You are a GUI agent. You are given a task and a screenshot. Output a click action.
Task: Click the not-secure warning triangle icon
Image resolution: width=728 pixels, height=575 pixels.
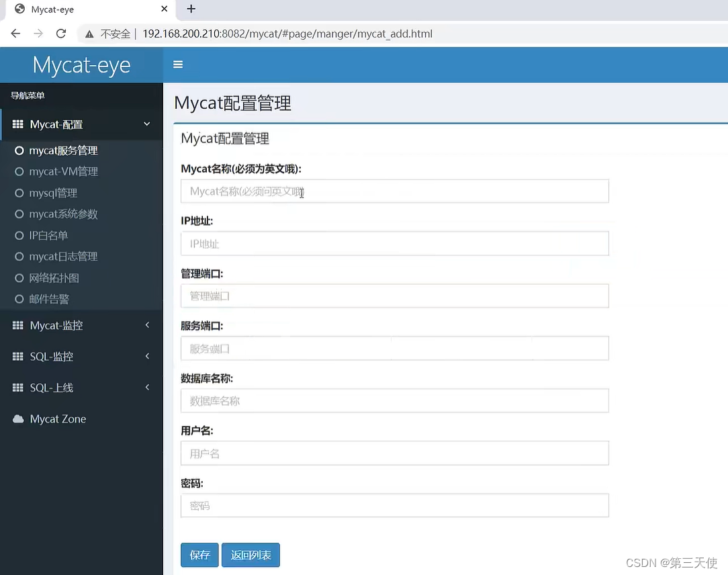[89, 34]
